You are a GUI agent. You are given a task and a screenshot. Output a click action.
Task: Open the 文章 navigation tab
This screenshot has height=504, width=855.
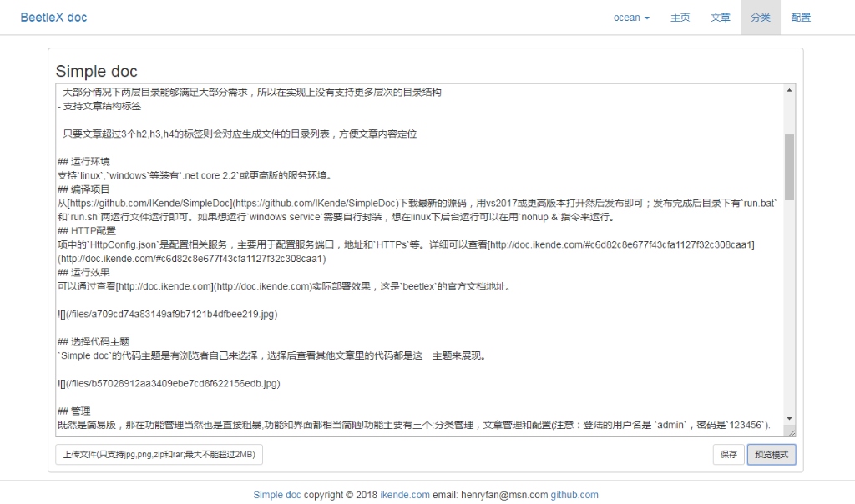pos(720,18)
